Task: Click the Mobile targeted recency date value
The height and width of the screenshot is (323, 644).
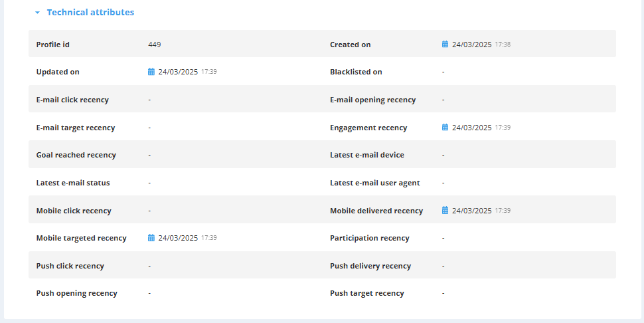Action: click(x=178, y=238)
